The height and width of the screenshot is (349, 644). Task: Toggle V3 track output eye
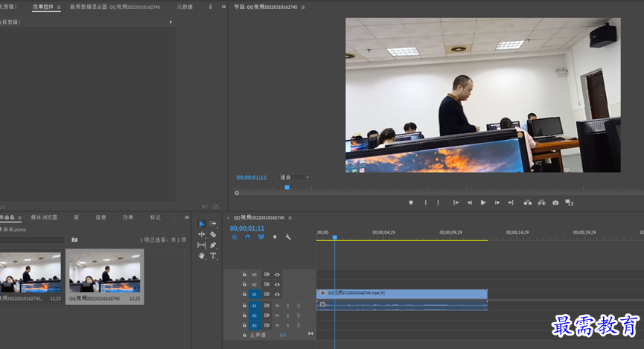tap(277, 275)
